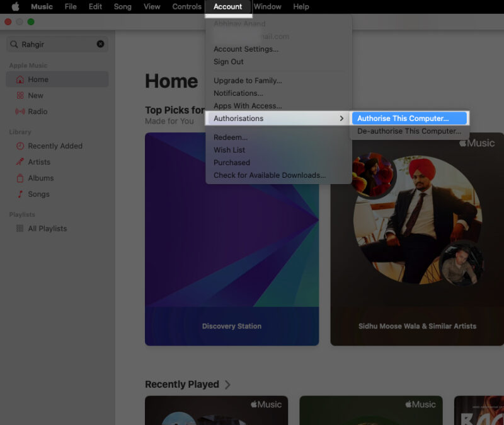Open Account Settings from the menu
The height and width of the screenshot is (425, 504).
(246, 49)
